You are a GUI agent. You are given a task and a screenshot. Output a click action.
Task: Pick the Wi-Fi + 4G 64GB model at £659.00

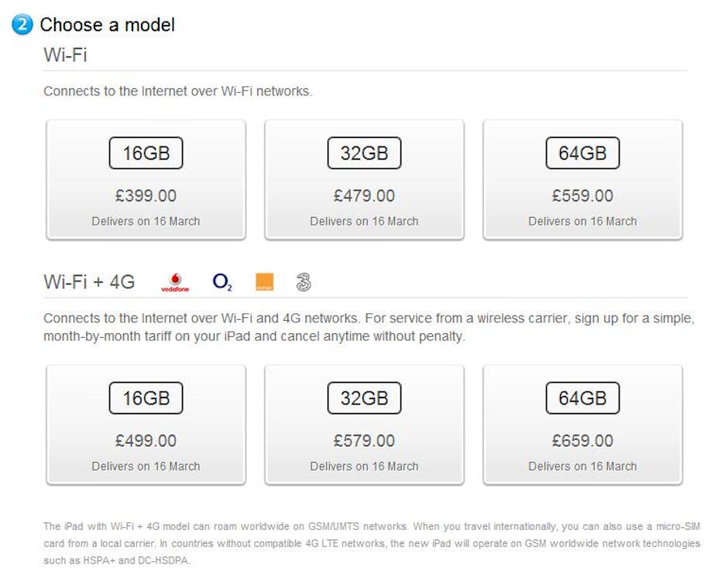coord(582,425)
